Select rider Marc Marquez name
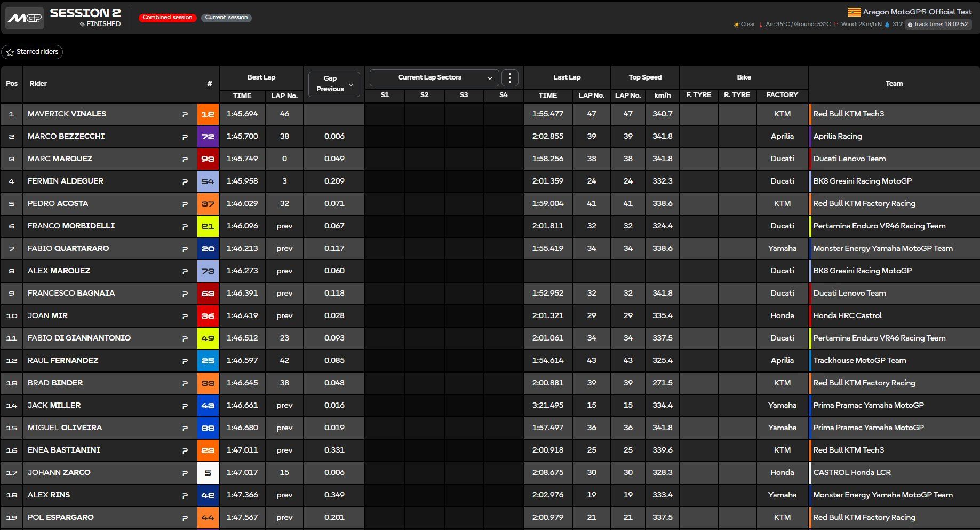Image resolution: width=980 pixels, height=530 pixels. (x=60, y=159)
